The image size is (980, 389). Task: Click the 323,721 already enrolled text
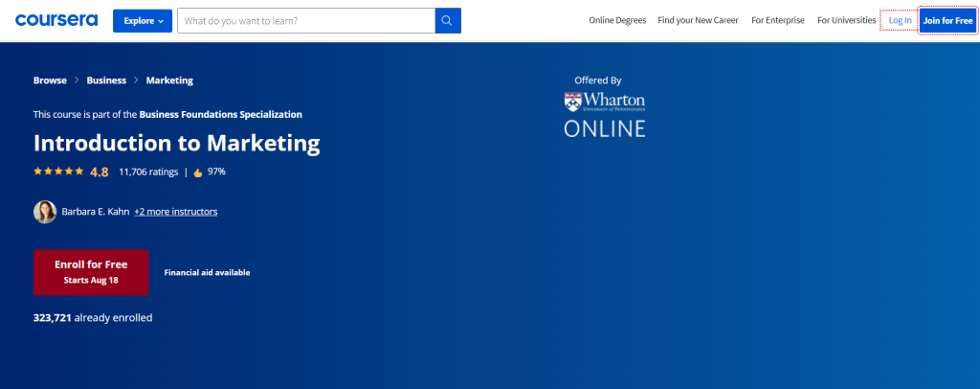coord(93,318)
